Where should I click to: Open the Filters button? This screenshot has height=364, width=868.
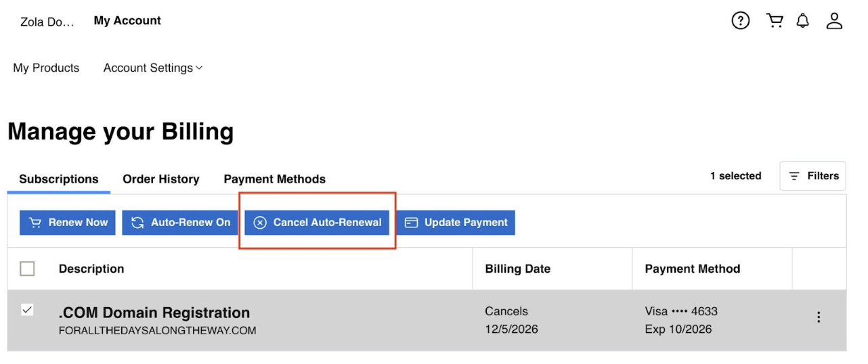coord(813,176)
